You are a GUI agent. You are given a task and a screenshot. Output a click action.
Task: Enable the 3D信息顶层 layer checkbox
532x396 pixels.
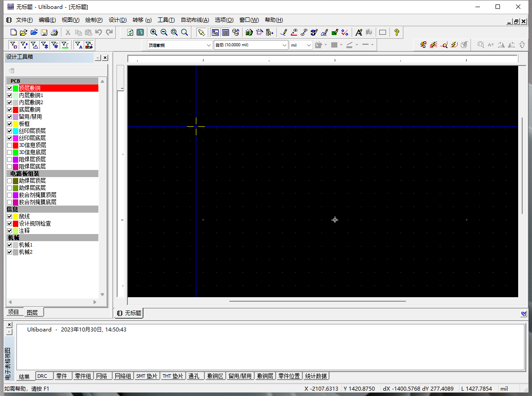(x=10, y=145)
